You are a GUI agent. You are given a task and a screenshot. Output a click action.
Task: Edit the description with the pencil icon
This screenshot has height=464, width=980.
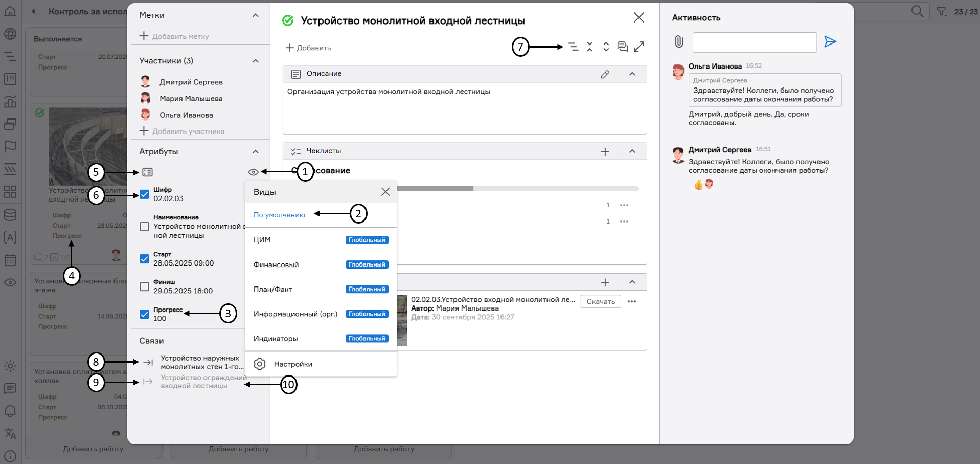coord(605,74)
